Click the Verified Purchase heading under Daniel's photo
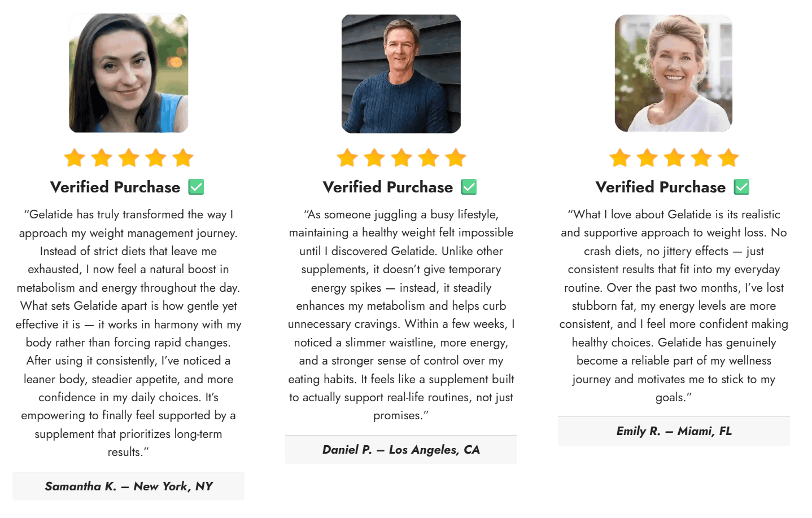 (388, 187)
